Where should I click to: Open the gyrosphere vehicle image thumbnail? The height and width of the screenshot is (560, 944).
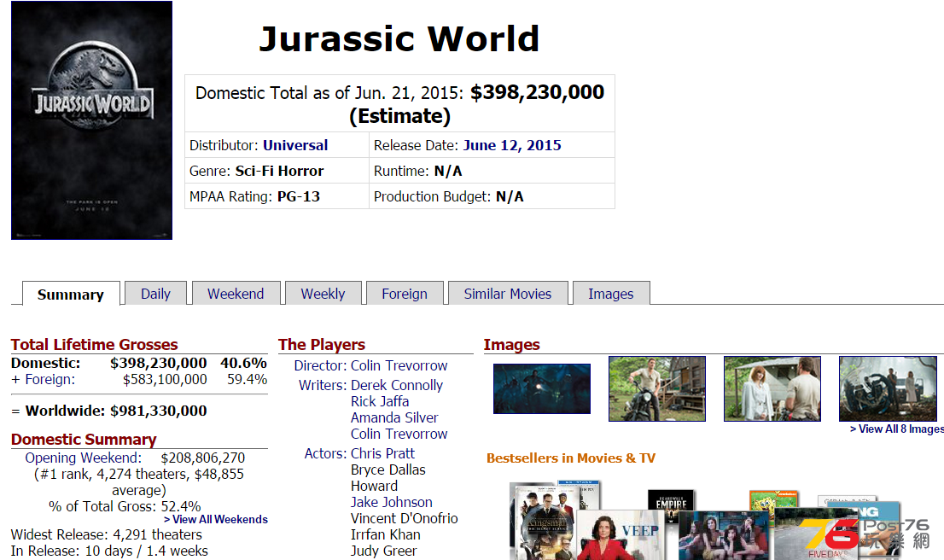point(888,389)
